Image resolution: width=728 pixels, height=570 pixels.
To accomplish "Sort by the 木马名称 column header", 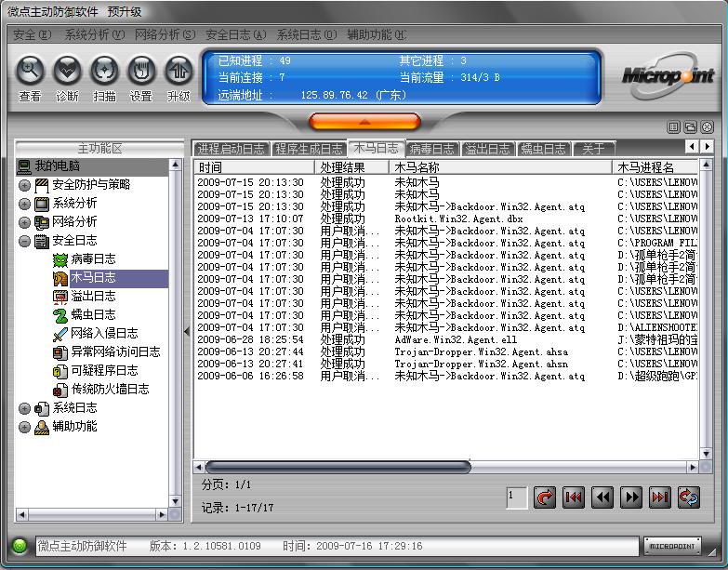I will tap(500, 167).
